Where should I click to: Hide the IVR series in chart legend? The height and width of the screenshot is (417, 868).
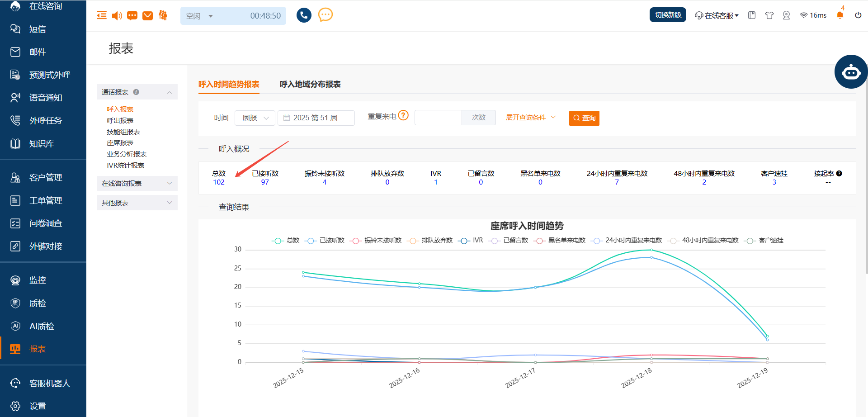point(471,241)
